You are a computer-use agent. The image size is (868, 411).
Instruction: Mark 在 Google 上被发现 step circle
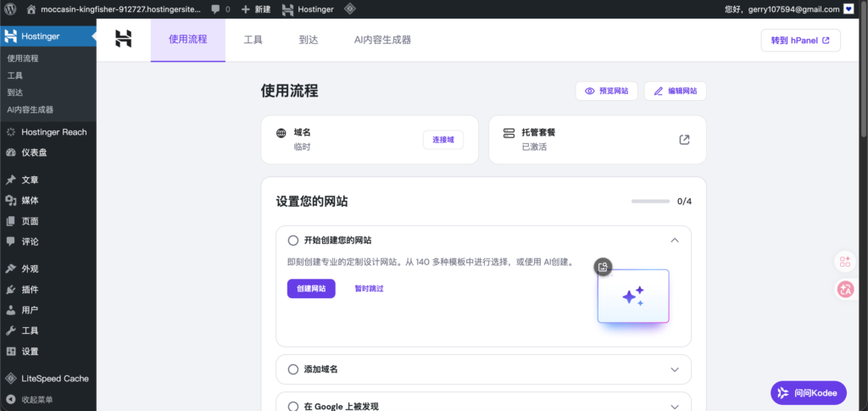pyautogui.click(x=292, y=407)
